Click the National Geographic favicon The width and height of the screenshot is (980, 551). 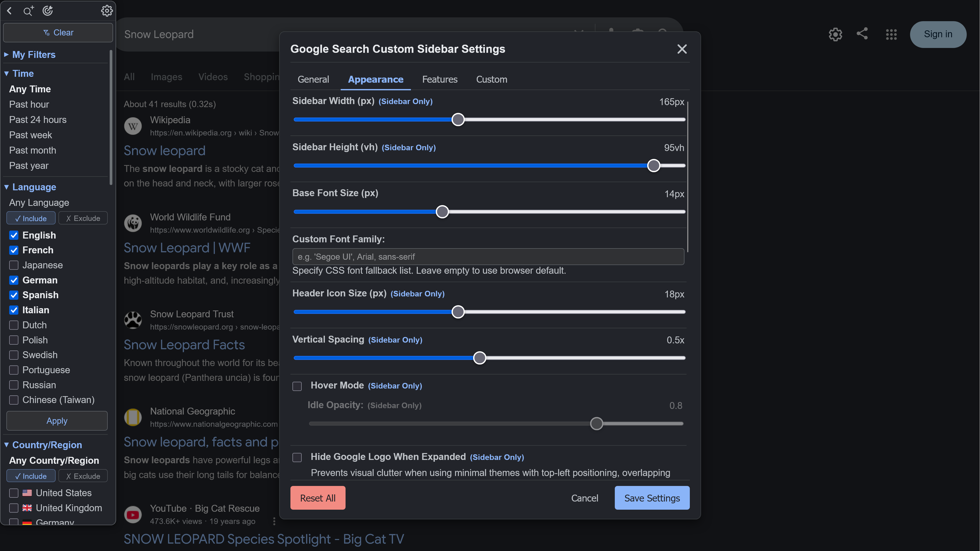point(133,418)
